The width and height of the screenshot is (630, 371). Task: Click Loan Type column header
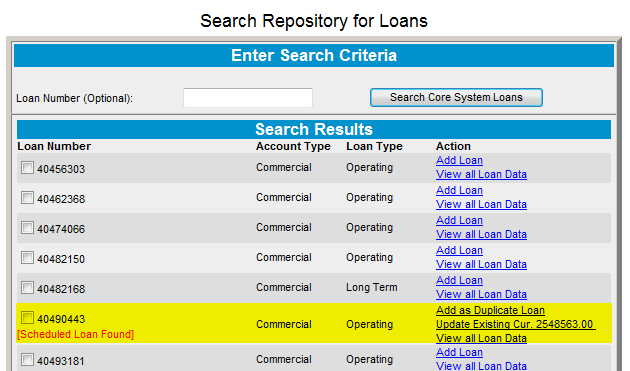click(x=374, y=146)
